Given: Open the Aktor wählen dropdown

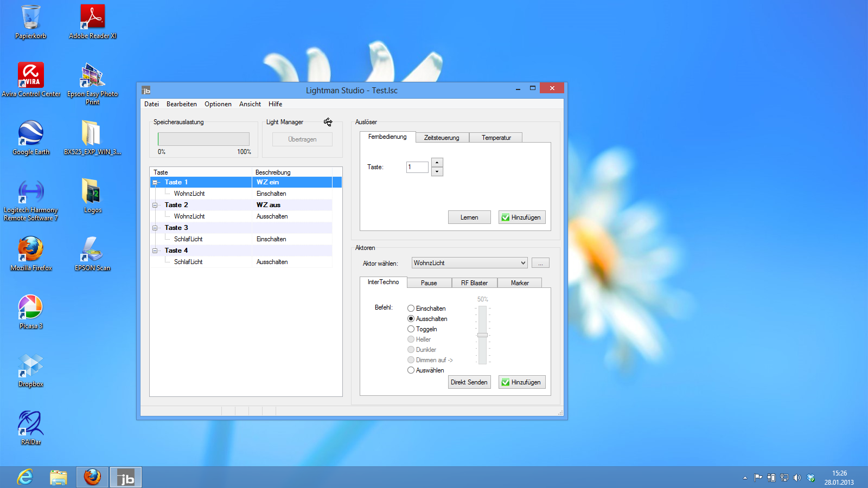Looking at the screenshot, I should coord(523,263).
